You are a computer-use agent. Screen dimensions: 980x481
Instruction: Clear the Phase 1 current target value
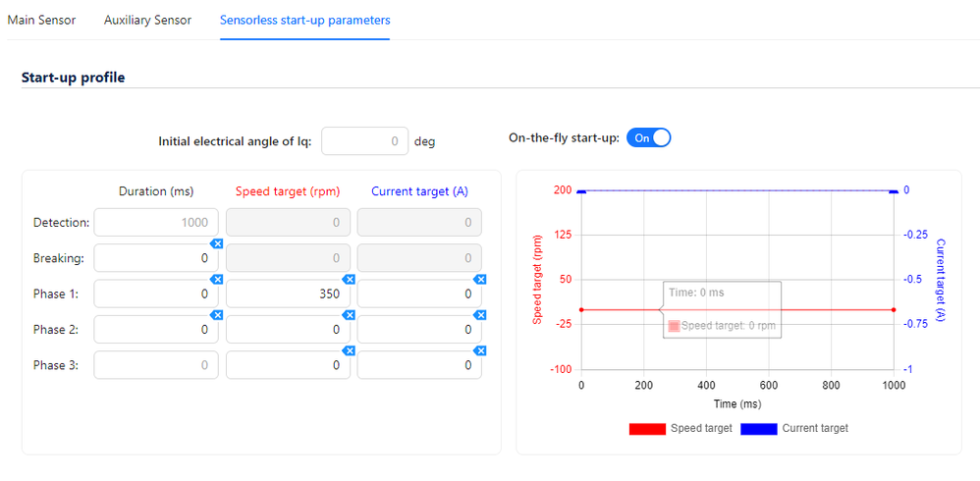480,279
